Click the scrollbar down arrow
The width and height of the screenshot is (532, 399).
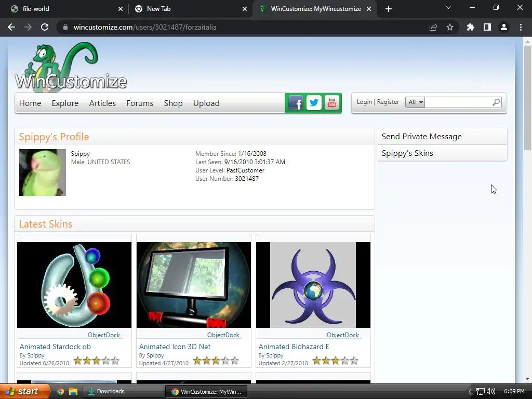(x=527, y=379)
